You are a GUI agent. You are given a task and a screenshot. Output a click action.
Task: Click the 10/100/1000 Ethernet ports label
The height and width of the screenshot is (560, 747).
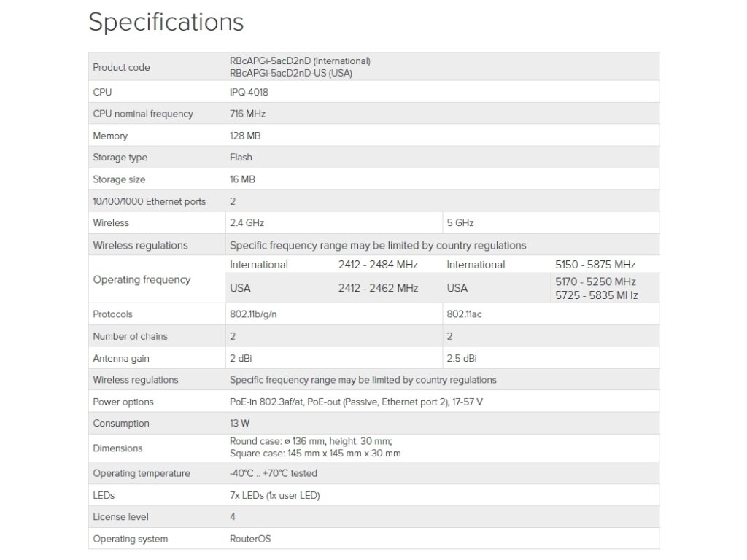tap(149, 201)
